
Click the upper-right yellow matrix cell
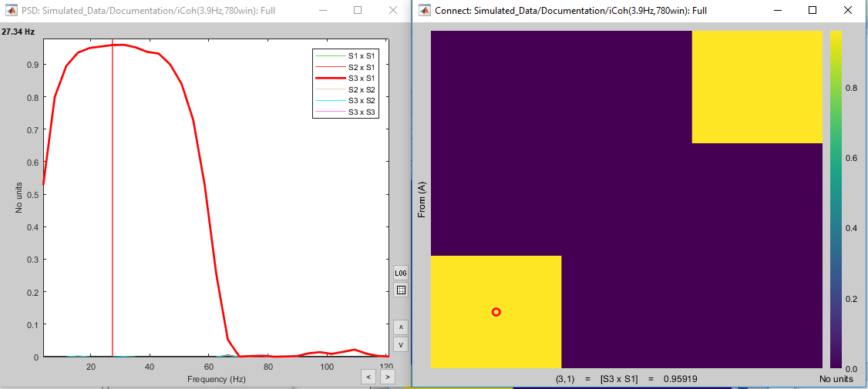(x=757, y=87)
